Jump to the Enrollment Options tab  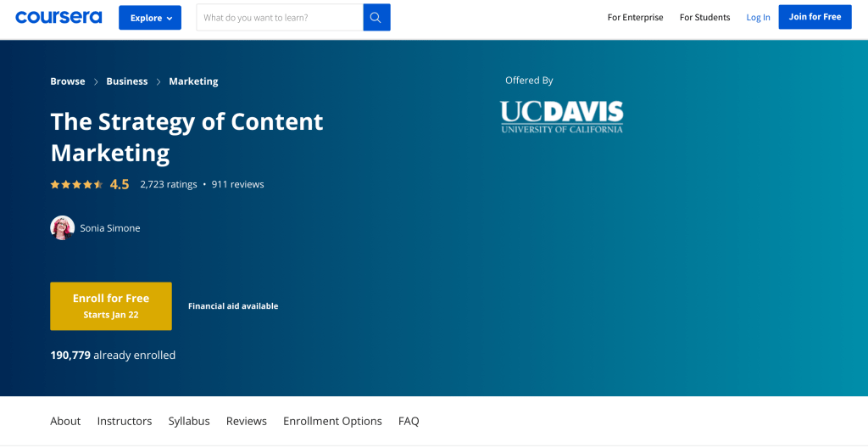coord(332,421)
